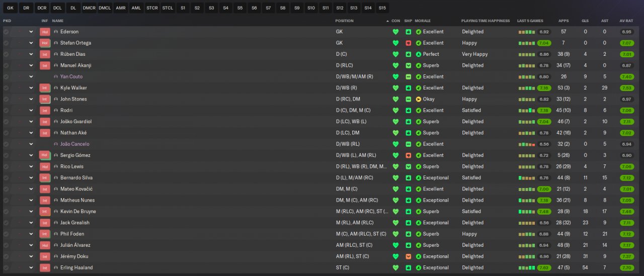644x276 pixels.
Task: Sort by the POSITION column header
Action: click(x=345, y=21)
